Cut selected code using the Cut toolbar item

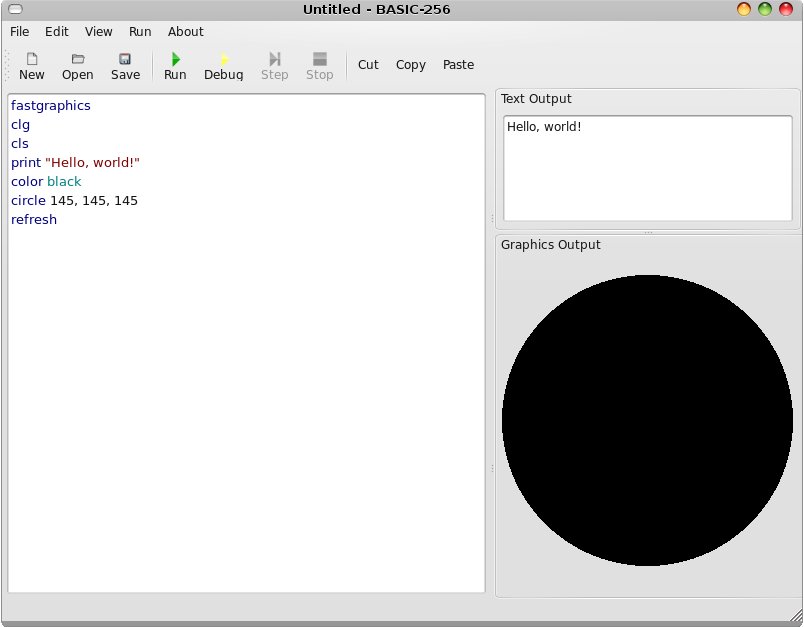367,64
